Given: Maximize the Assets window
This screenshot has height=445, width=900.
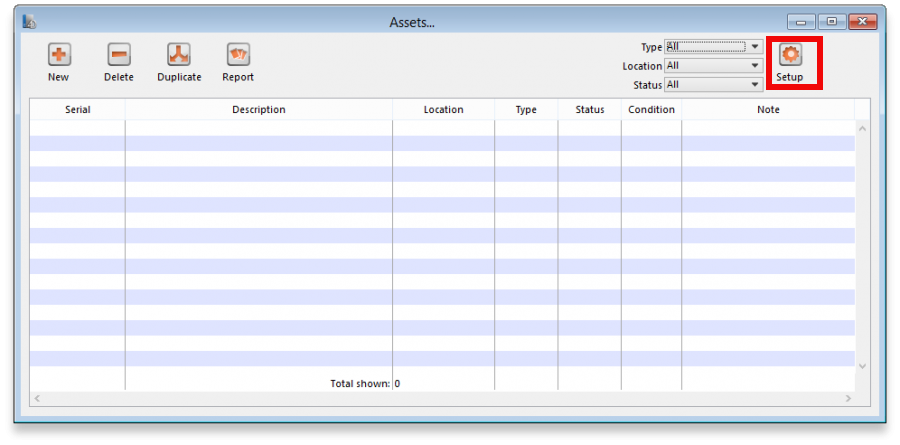Looking at the screenshot, I should pyautogui.click(x=831, y=21).
